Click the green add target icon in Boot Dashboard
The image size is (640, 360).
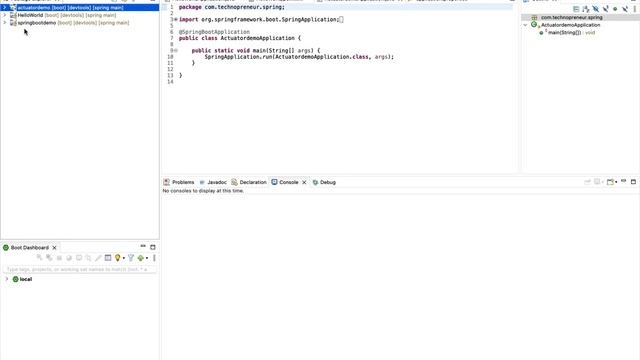pos(141,258)
